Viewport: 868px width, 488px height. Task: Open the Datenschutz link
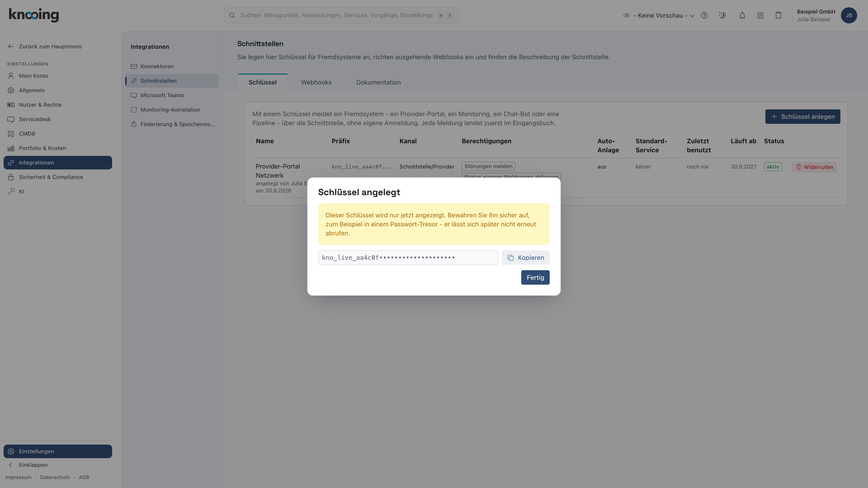coord(55,477)
